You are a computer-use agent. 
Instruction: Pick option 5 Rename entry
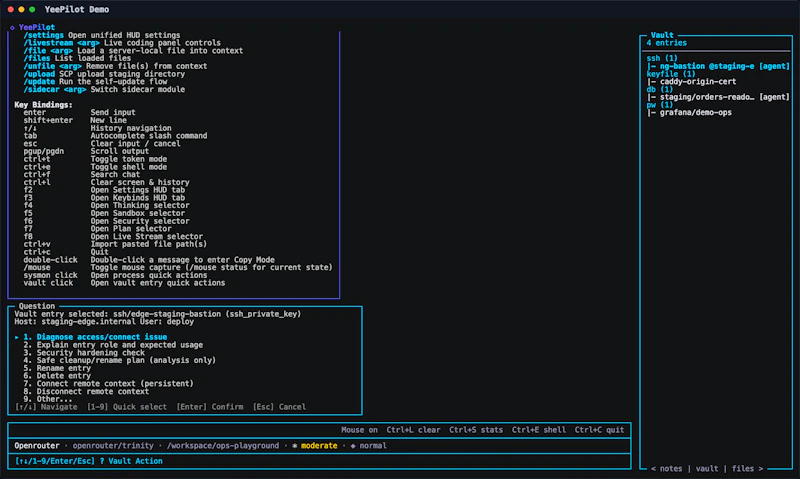(x=57, y=368)
